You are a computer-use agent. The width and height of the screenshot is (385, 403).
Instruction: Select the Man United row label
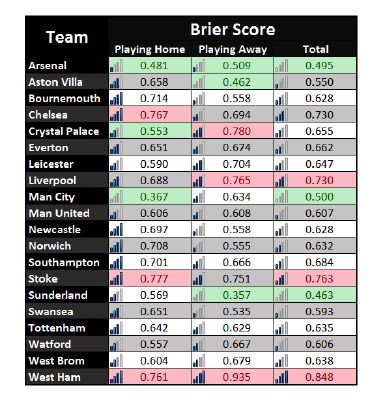[x=67, y=213]
